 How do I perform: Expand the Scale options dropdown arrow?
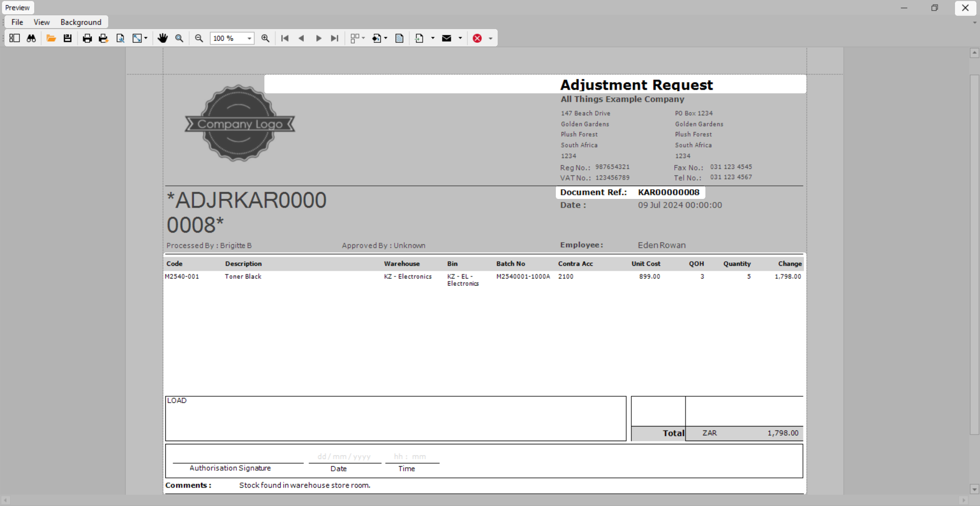coord(146,38)
